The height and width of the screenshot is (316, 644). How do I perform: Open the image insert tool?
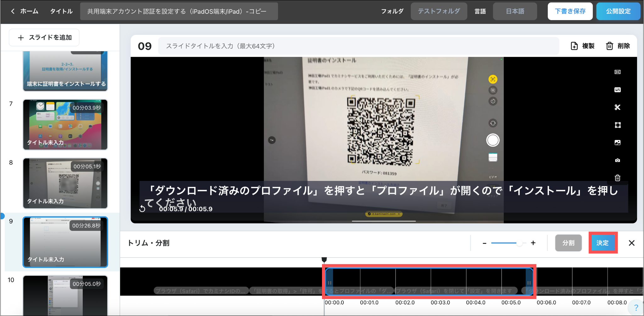[617, 143]
